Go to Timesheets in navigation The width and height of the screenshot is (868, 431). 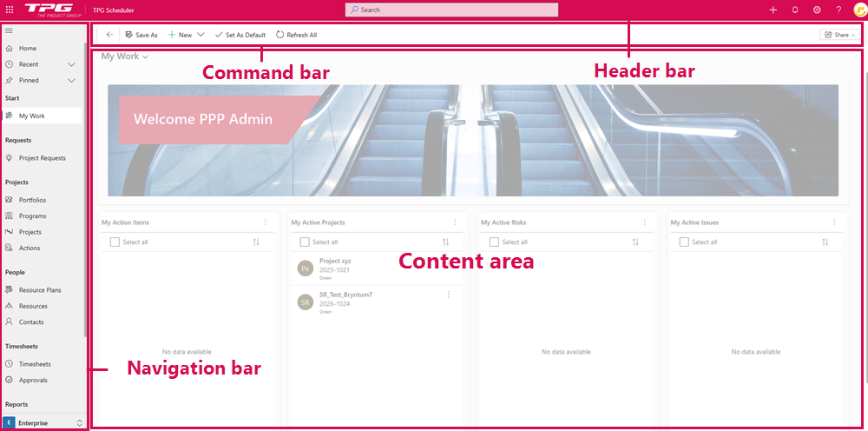[35, 364]
